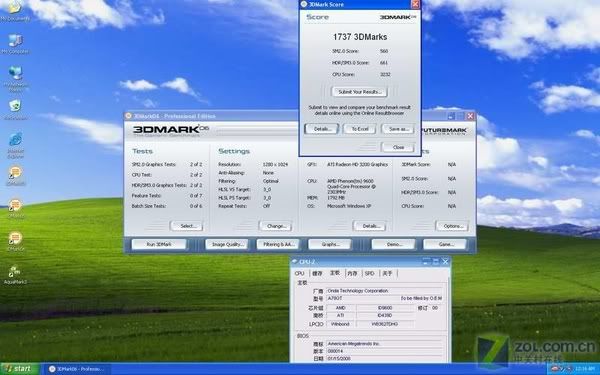The image size is (600, 375).
Task: Click Run 3DMark button
Action: (x=159, y=244)
